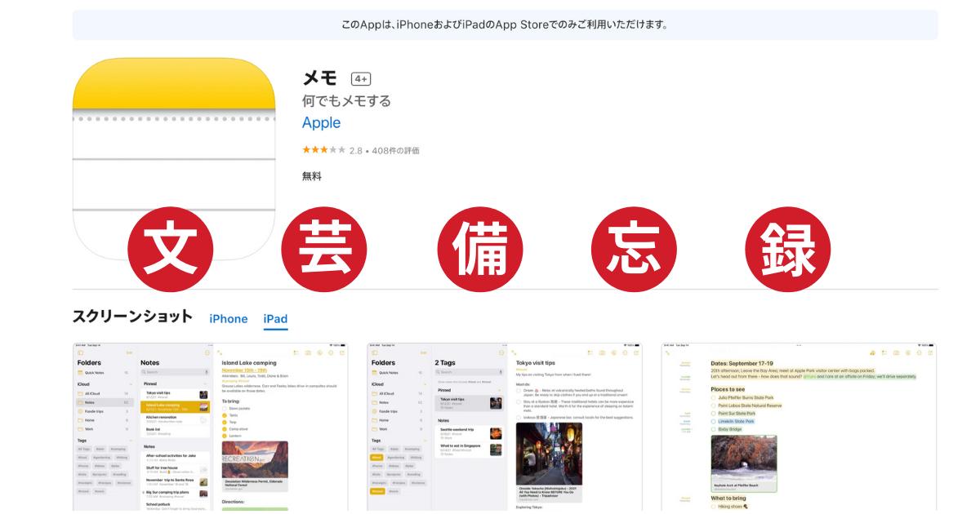Click the app title "メモ"

(320, 78)
